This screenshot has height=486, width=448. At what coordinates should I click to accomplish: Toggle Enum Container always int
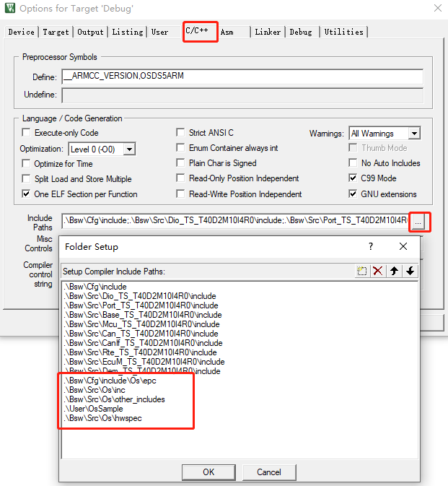[180, 147]
